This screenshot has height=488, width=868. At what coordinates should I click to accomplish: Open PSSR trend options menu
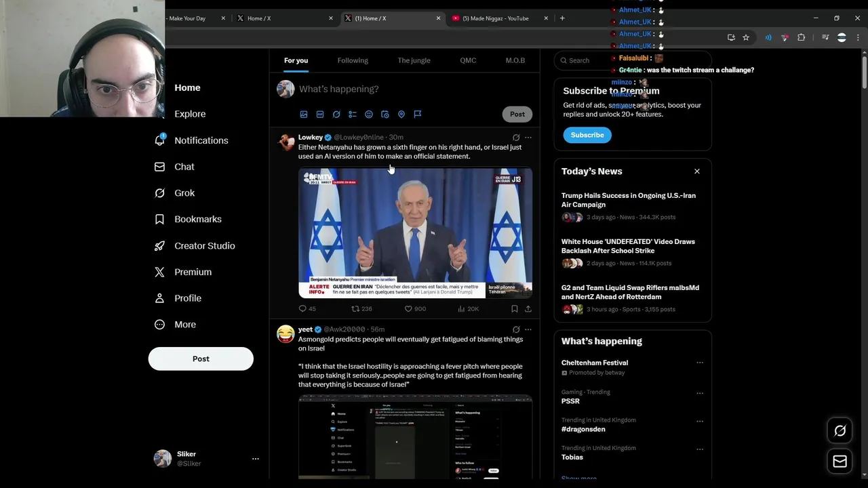[700, 393]
